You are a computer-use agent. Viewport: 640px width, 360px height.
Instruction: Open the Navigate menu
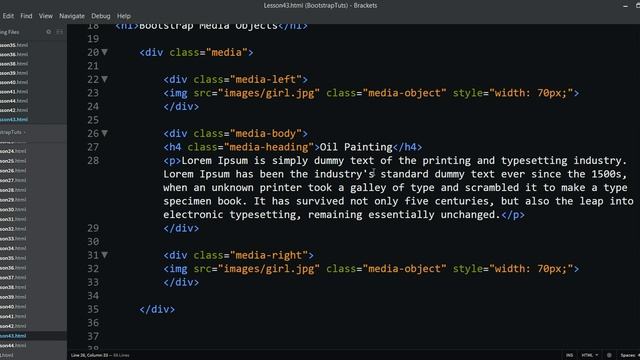tap(72, 16)
